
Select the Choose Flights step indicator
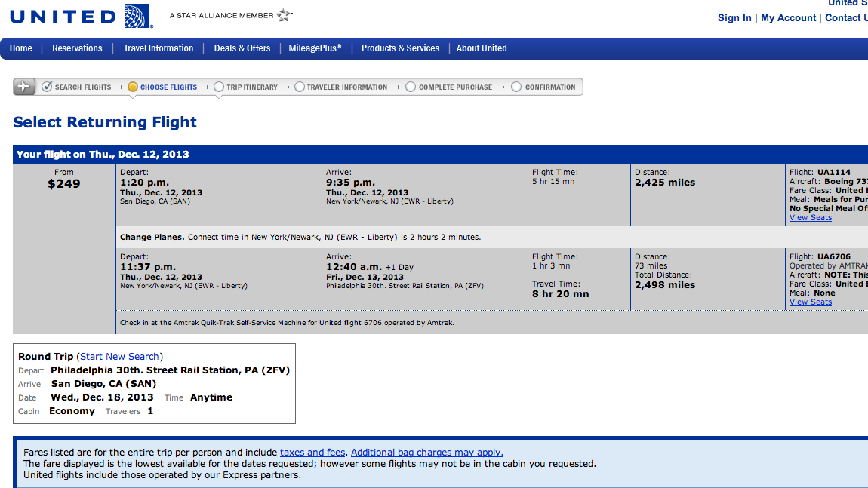click(x=132, y=87)
